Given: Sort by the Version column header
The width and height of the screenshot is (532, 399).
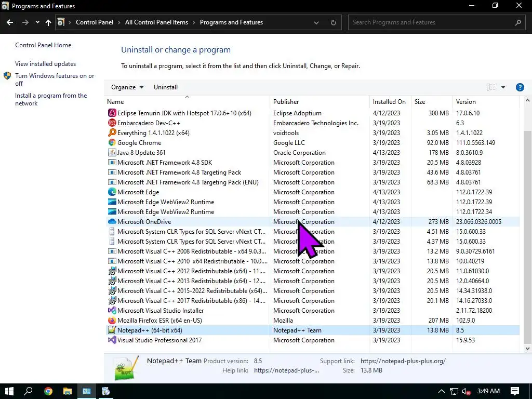Looking at the screenshot, I should click(486, 102).
